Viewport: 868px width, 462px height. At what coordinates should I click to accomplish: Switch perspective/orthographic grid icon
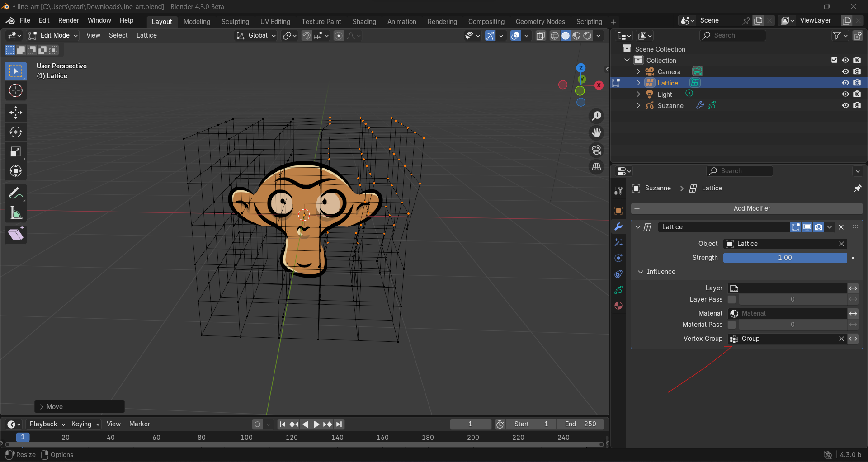click(x=597, y=167)
